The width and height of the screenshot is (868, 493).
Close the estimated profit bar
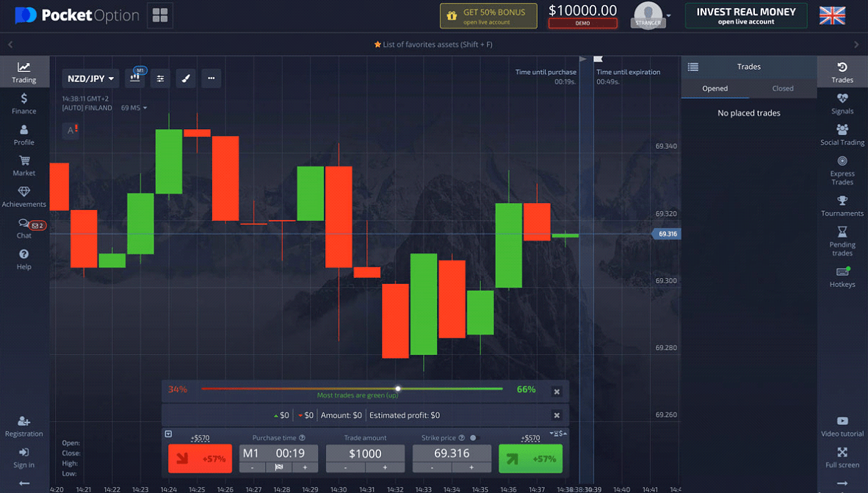[x=557, y=415]
